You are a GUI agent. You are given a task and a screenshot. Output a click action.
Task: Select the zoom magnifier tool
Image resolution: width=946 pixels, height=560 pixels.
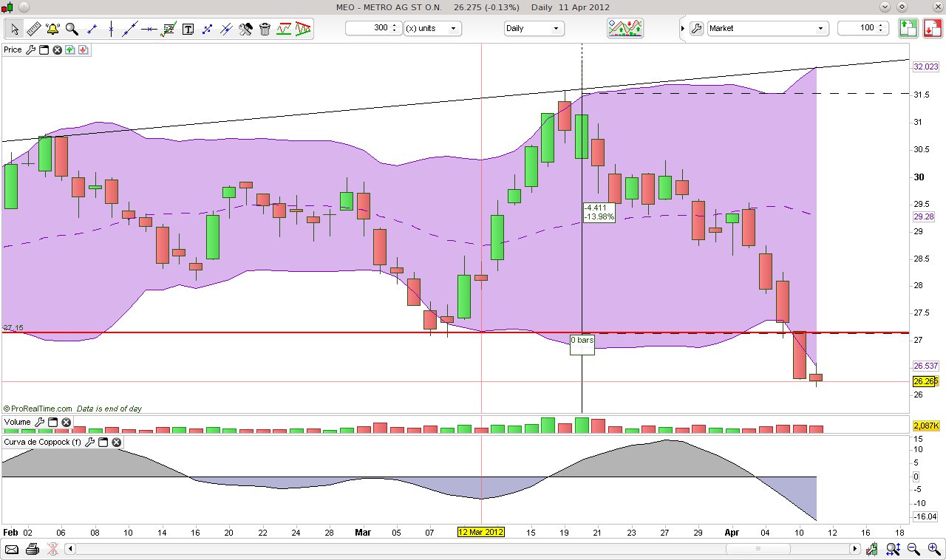(70, 28)
